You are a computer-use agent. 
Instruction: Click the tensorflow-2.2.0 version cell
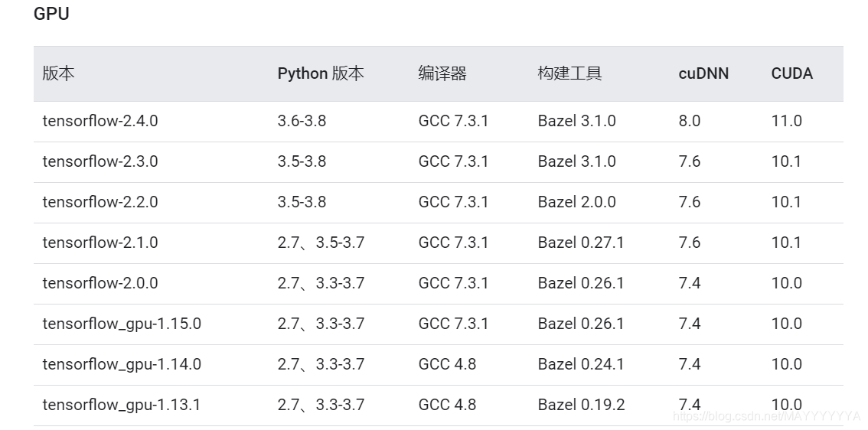100,202
